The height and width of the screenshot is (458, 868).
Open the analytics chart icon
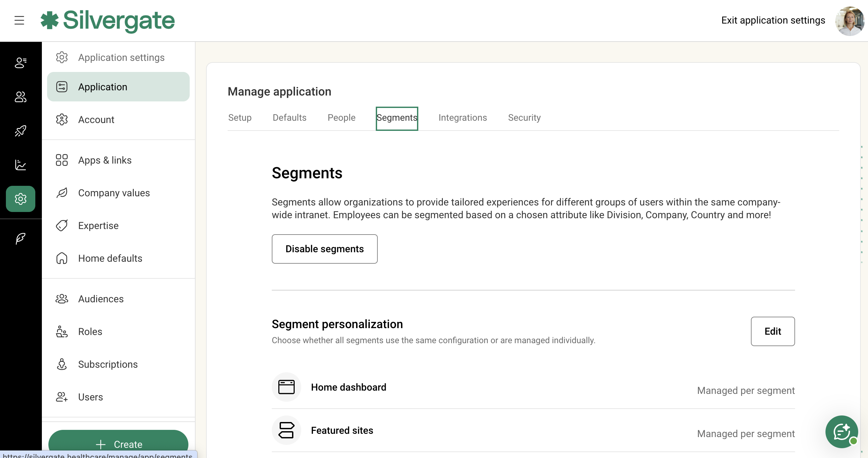(x=21, y=165)
